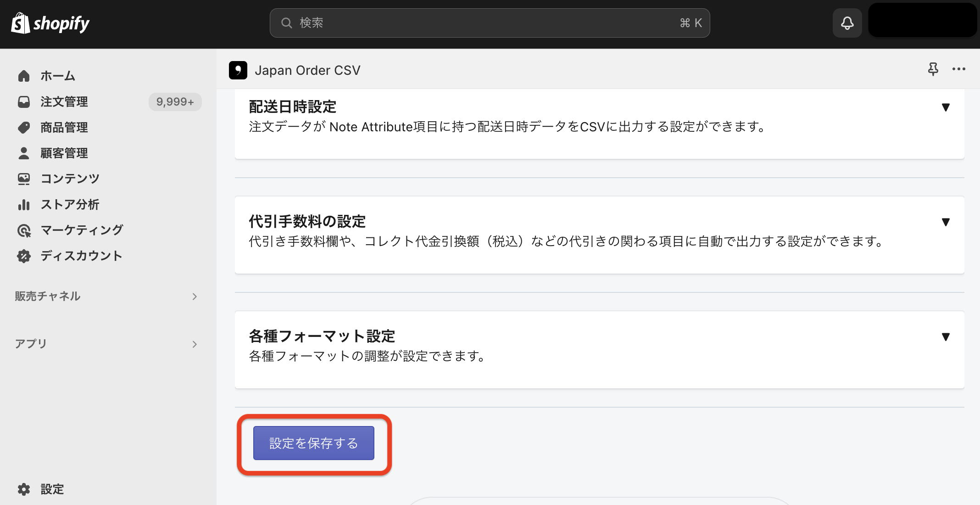Focus the 検索 search field
Viewport: 980px width, 505px height.
click(490, 23)
